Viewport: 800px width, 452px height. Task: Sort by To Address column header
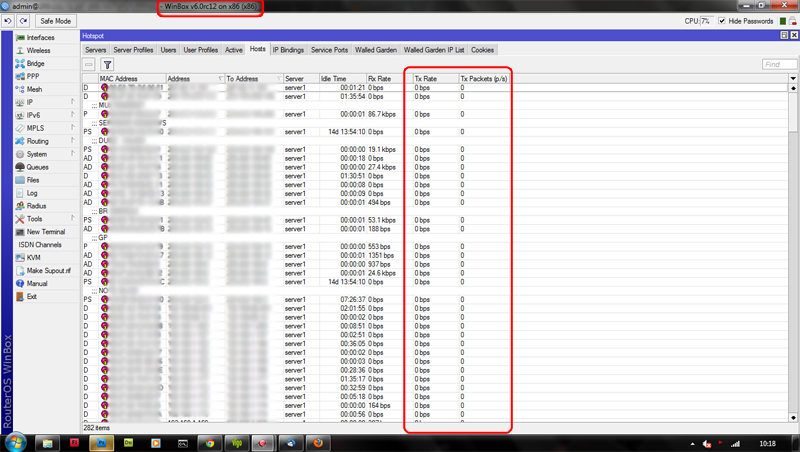(254, 79)
